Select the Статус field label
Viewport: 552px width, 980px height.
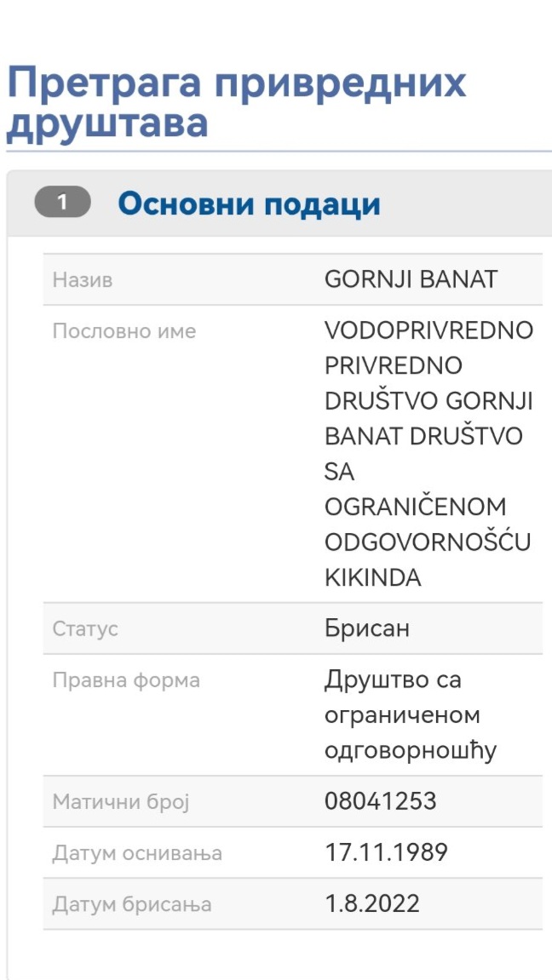(x=85, y=629)
